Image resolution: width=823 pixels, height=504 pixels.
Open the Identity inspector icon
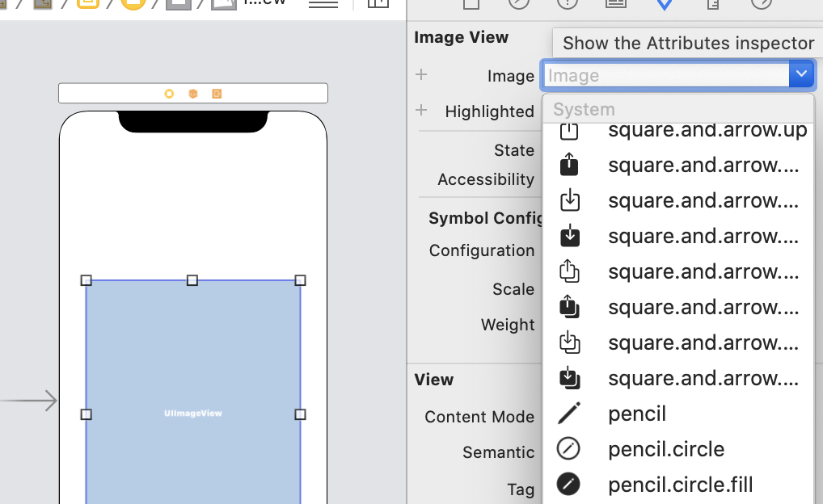click(616, 4)
